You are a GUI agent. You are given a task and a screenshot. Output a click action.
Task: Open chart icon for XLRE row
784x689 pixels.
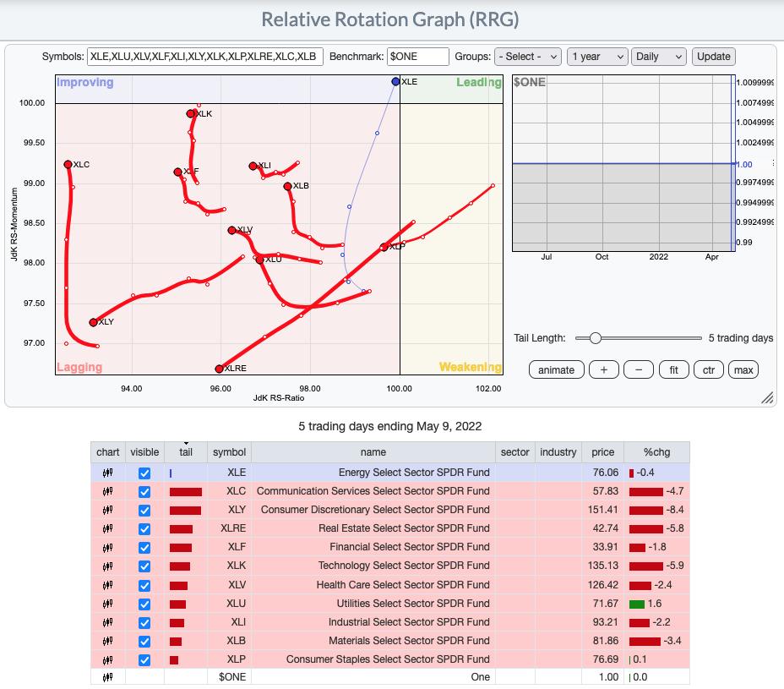coord(107,528)
